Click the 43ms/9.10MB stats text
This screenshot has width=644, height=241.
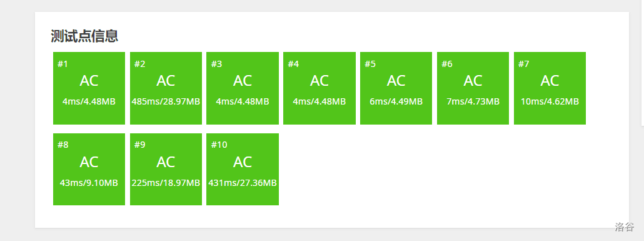click(x=89, y=183)
